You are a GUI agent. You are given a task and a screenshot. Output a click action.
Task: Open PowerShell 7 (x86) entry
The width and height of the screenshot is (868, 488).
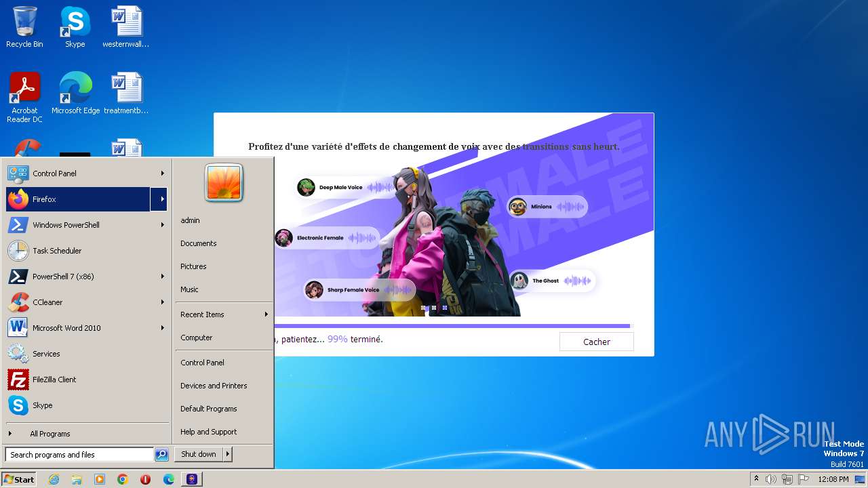[x=78, y=277]
